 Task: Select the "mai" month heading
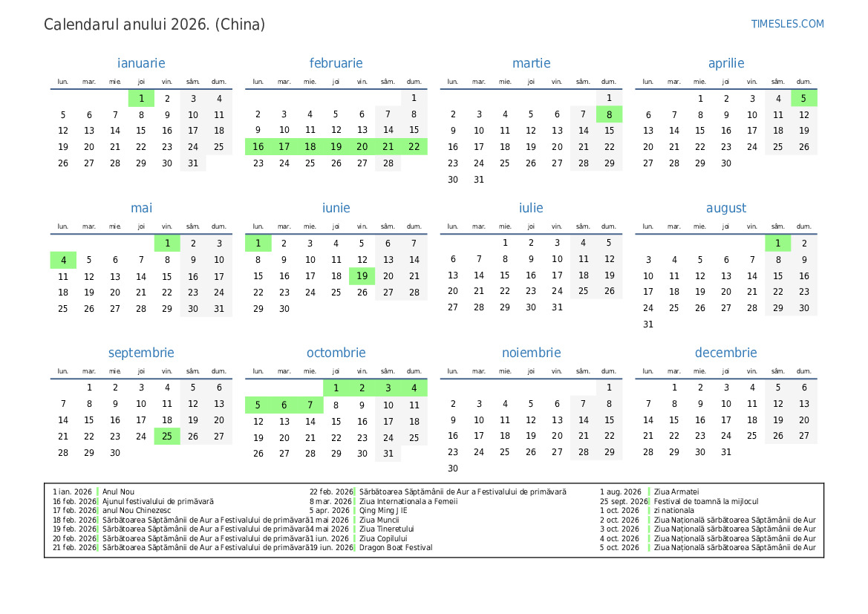pyautogui.click(x=141, y=208)
